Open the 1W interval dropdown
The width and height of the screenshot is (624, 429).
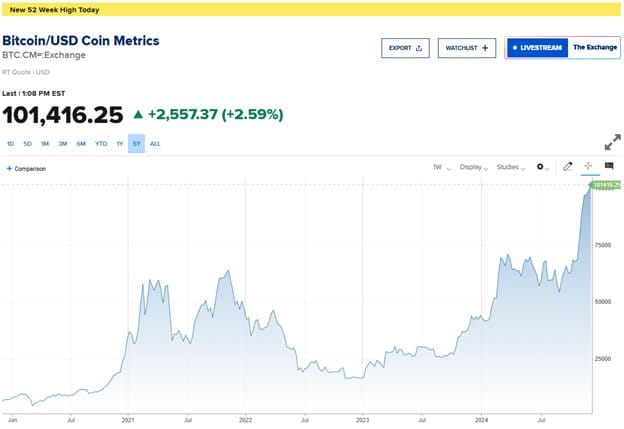tap(442, 167)
